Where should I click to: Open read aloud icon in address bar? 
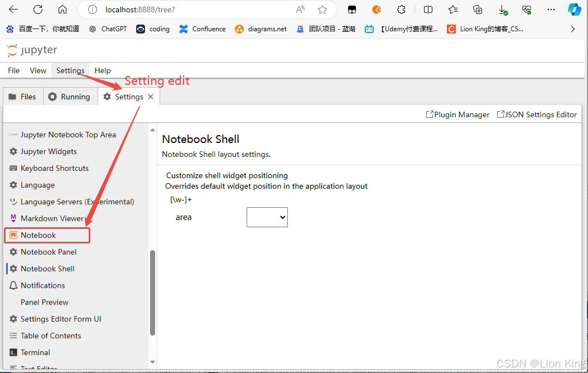pos(300,9)
